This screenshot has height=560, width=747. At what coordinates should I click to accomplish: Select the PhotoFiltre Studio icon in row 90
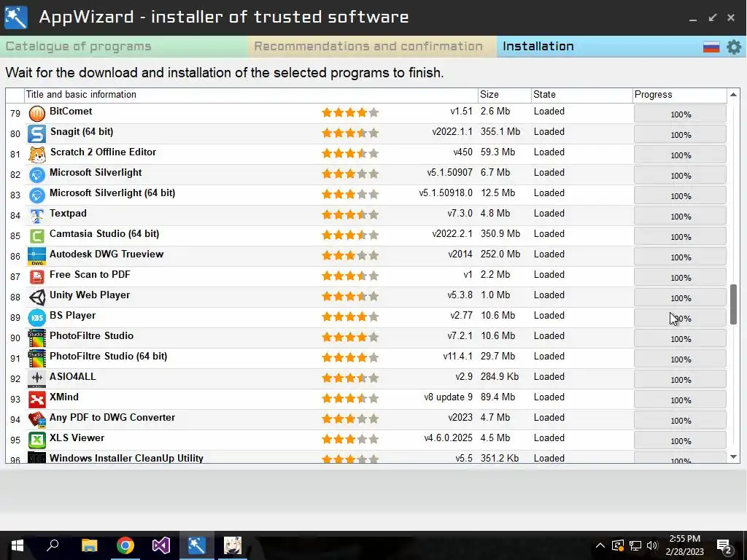(36, 338)
